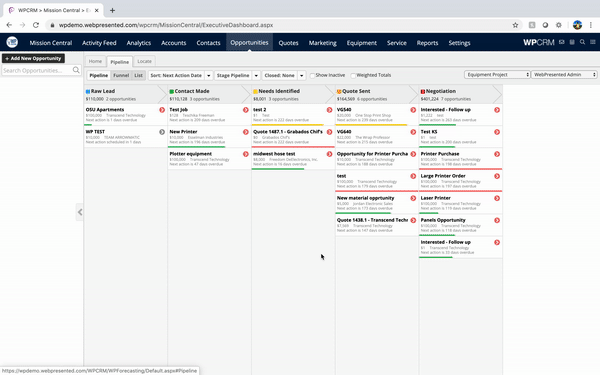Click the browser address bar URL
The height and width of the screenshot is (375, 600).
(x=166, y=25)
